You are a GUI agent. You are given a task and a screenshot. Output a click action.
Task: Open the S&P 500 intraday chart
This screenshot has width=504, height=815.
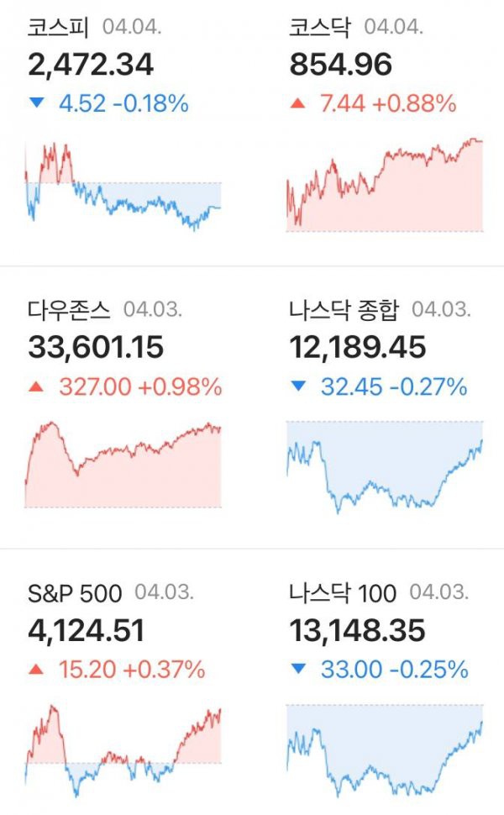(123, 750)
